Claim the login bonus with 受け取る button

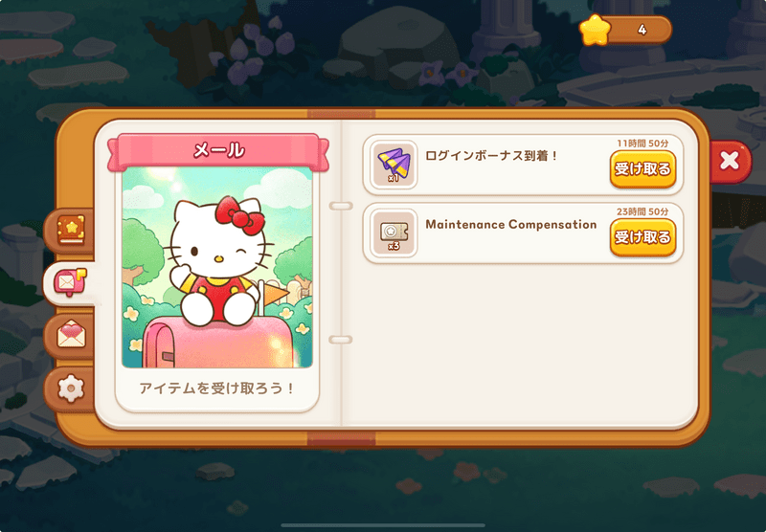tap(642, 168)
